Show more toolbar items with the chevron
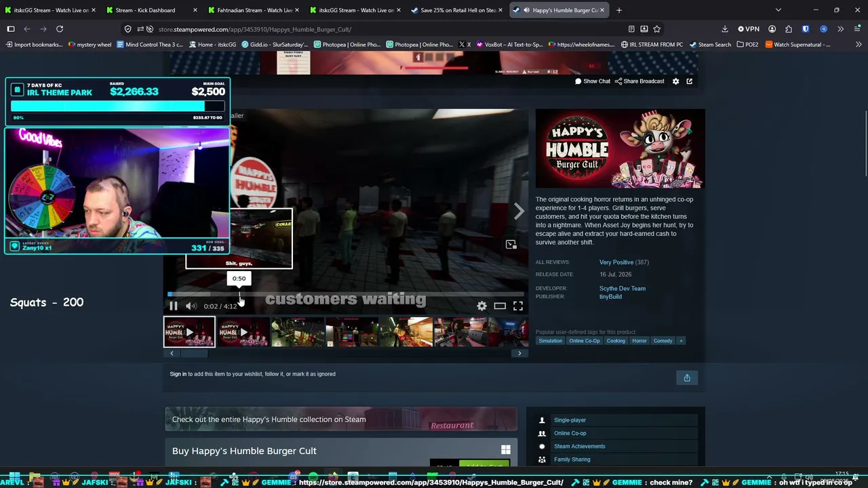Viewport: 868px width, 488px height. [x=840, y=29]
